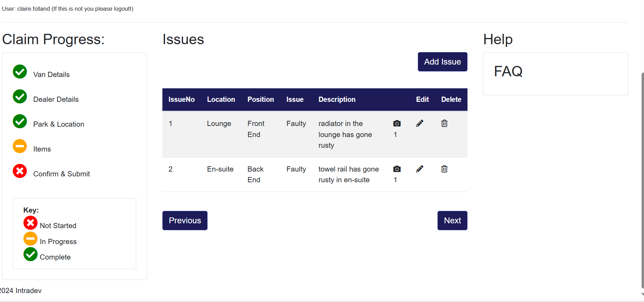
Task: Go back with the Previous button
Action: click(185, 221)
